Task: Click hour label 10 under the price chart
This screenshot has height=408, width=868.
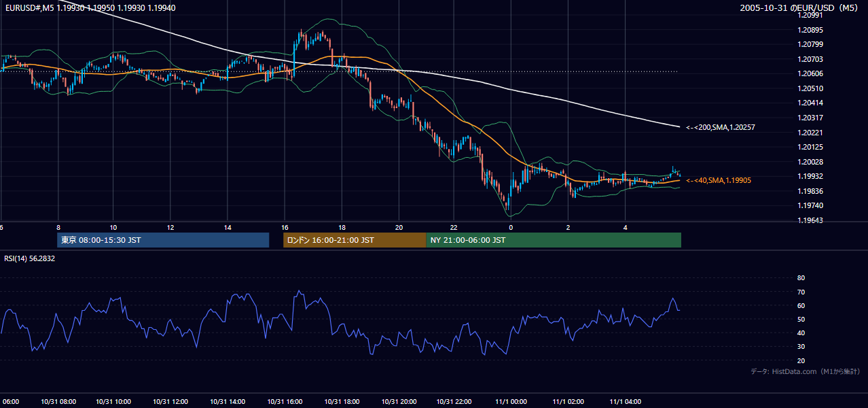Action: [113, 227]
